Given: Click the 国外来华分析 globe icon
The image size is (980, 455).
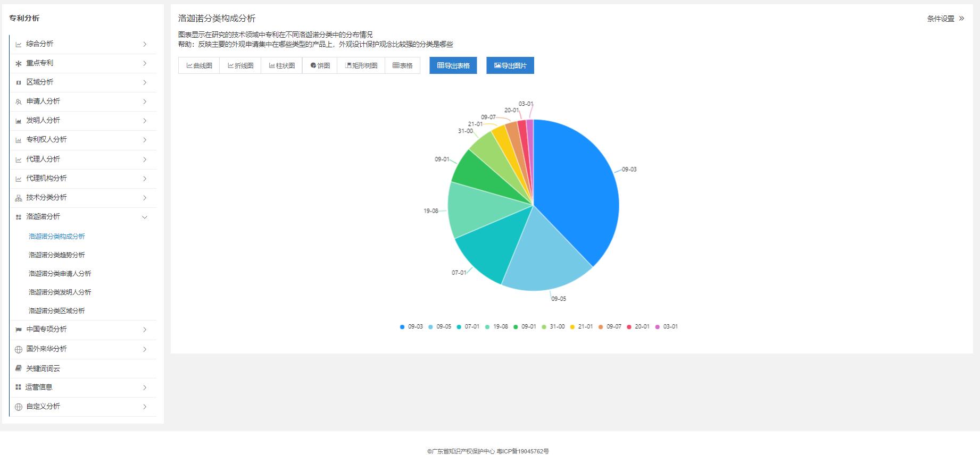Looking at the screenshot, I should pos(19,350).
